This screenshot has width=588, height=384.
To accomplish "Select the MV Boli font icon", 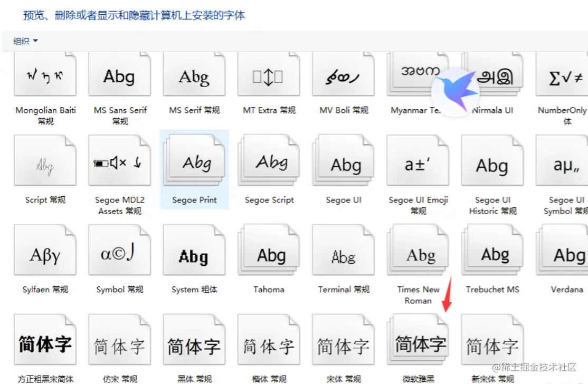I will 344,74.
